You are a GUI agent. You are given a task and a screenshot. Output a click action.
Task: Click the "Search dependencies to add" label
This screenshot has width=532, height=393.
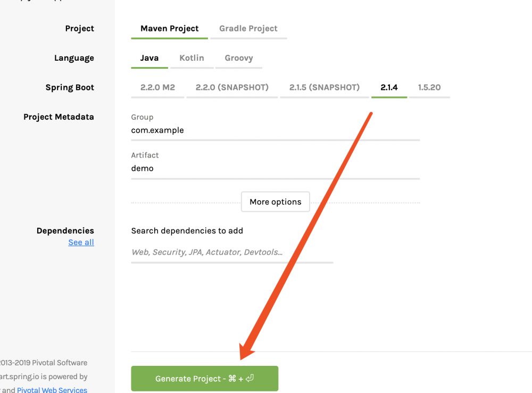coord(187,231)
